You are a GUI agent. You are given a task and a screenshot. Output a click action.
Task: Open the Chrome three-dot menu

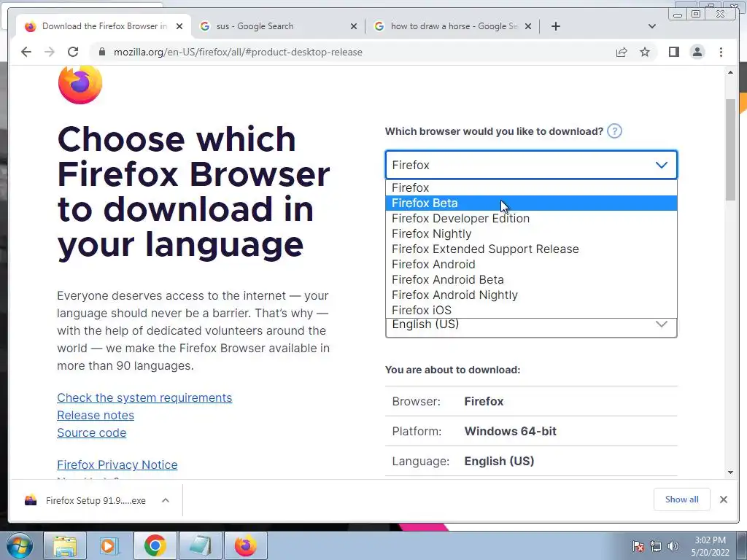pos(721,52)
